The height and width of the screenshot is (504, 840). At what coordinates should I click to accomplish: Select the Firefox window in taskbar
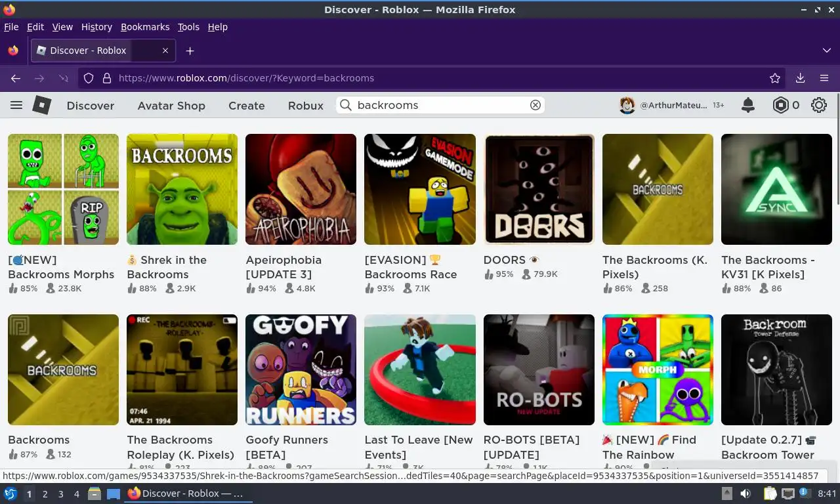tap(189, 493)
